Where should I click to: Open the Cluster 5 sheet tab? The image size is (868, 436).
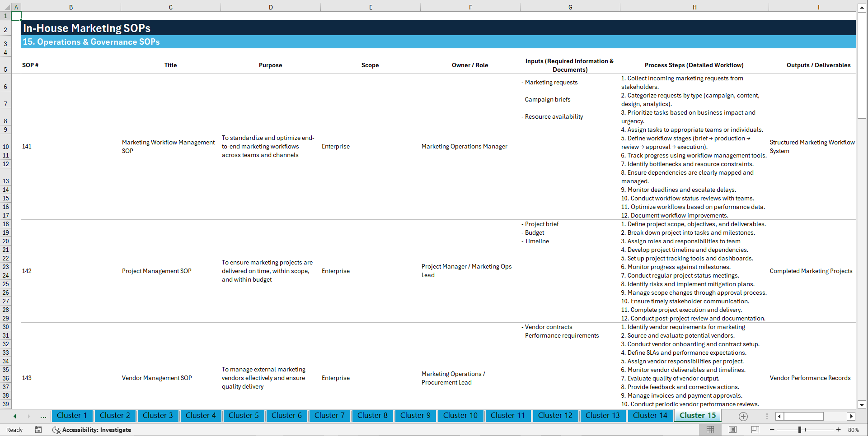point(244,416)
